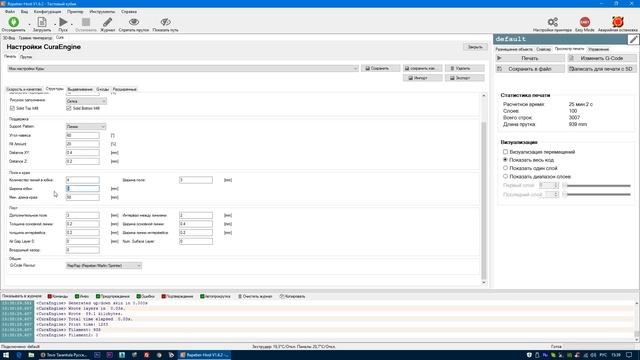Open the dropdown arrow next to the Play button
Viewport: 640px width, 360px height.
tap(72, 24)
